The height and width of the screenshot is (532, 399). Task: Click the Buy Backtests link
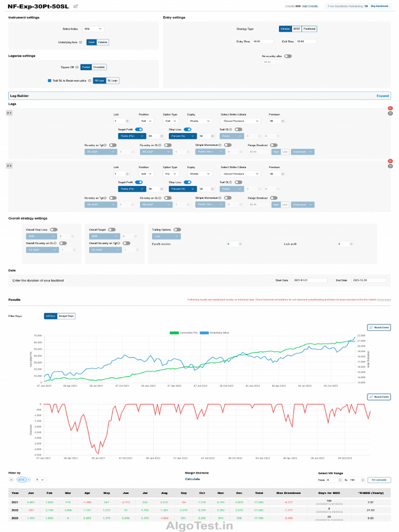pyautogui.click(x=379, y=6)
